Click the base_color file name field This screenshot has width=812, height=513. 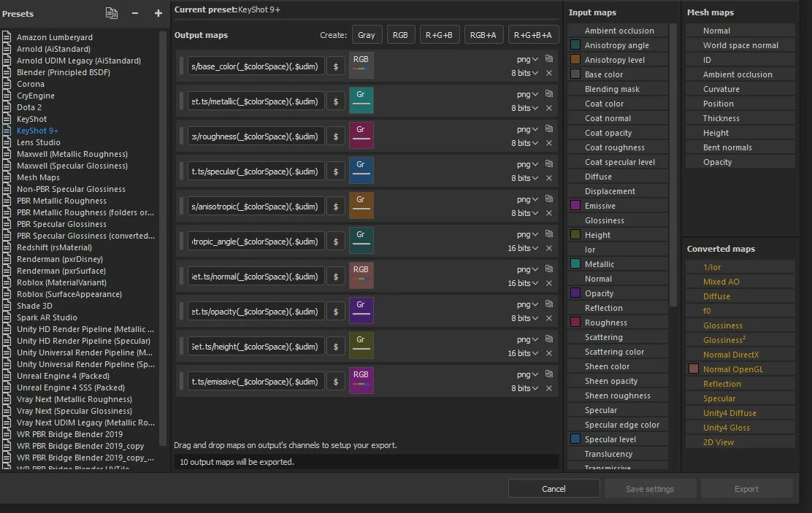256,66
